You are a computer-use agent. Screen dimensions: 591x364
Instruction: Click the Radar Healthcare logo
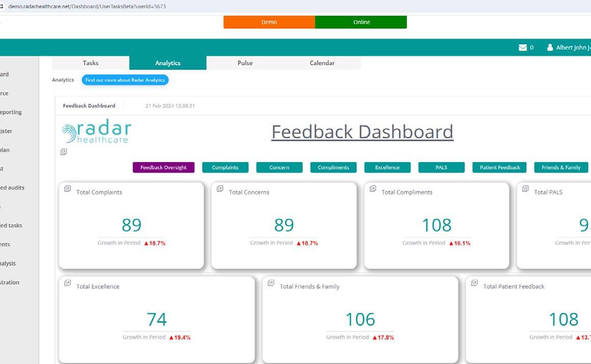point(96,132)
